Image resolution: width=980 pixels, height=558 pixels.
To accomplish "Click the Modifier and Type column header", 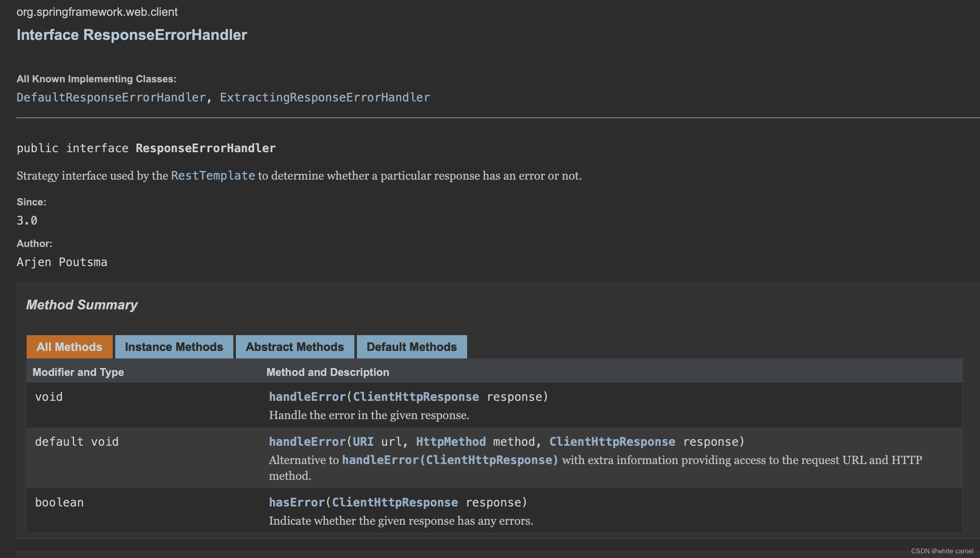I will pyautogui.click(x=78, y=372).
